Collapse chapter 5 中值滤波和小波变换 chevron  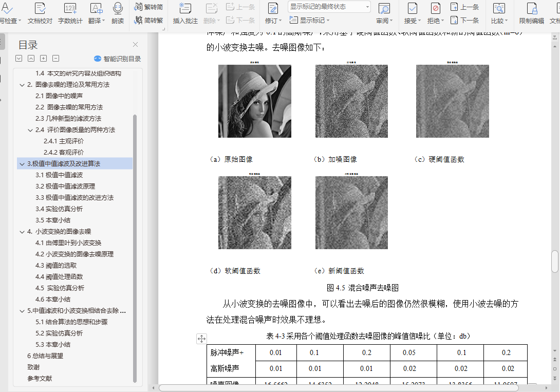[x=22, y=311]
